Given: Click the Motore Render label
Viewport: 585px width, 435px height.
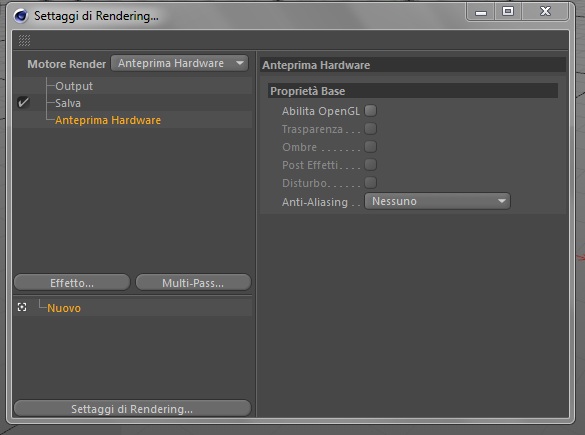Looking at the screenshot, I should click(66, 64).
